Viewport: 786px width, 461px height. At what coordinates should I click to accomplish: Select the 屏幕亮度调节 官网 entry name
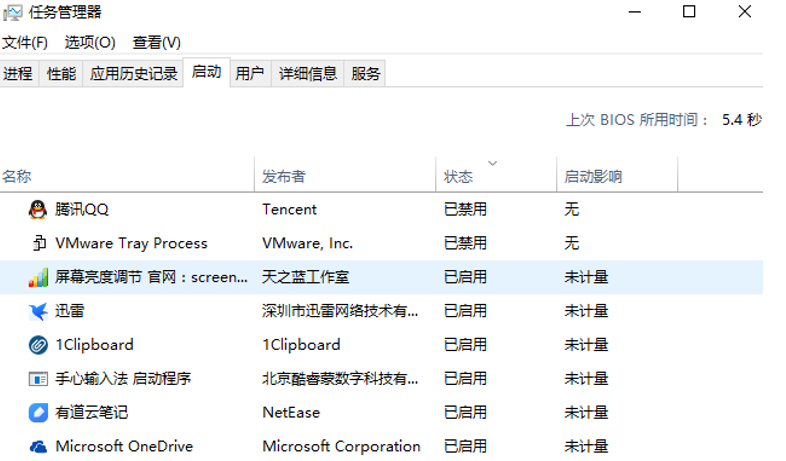151,277
